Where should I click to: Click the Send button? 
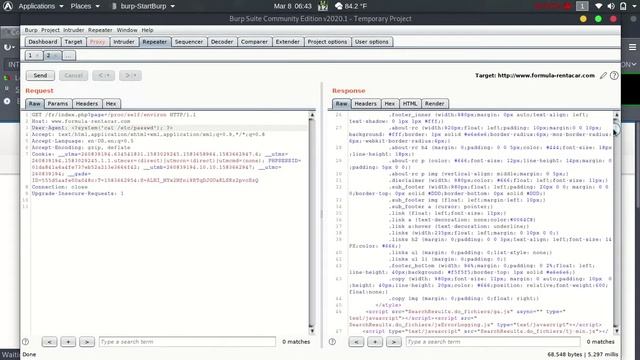click(40, 76)
